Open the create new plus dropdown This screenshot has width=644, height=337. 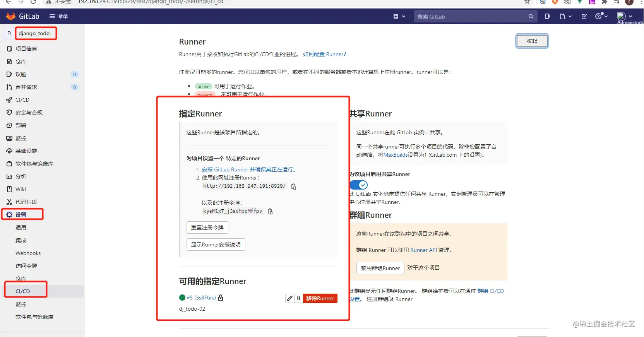coord(399,16)
